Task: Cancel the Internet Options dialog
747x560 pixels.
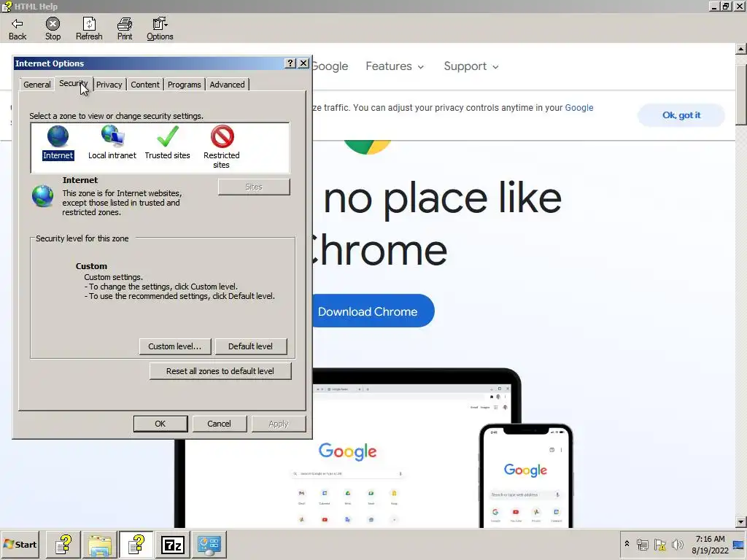Action: [x=219, y=424]
